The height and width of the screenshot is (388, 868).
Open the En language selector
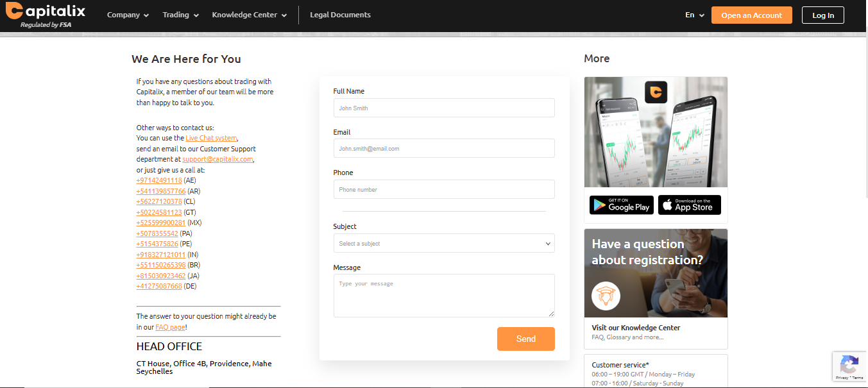tap(695, 15)
